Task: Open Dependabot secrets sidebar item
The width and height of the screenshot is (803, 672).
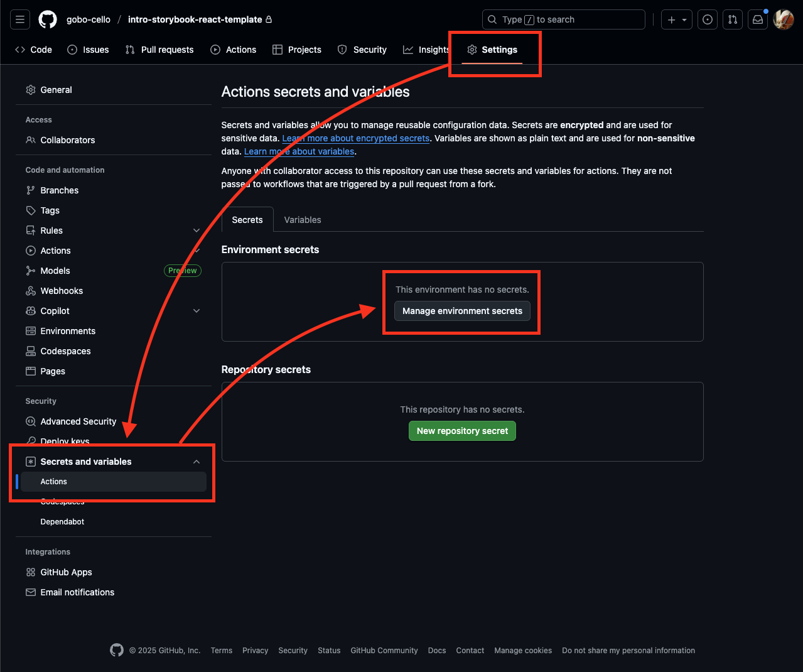Action: coord(114,522)
